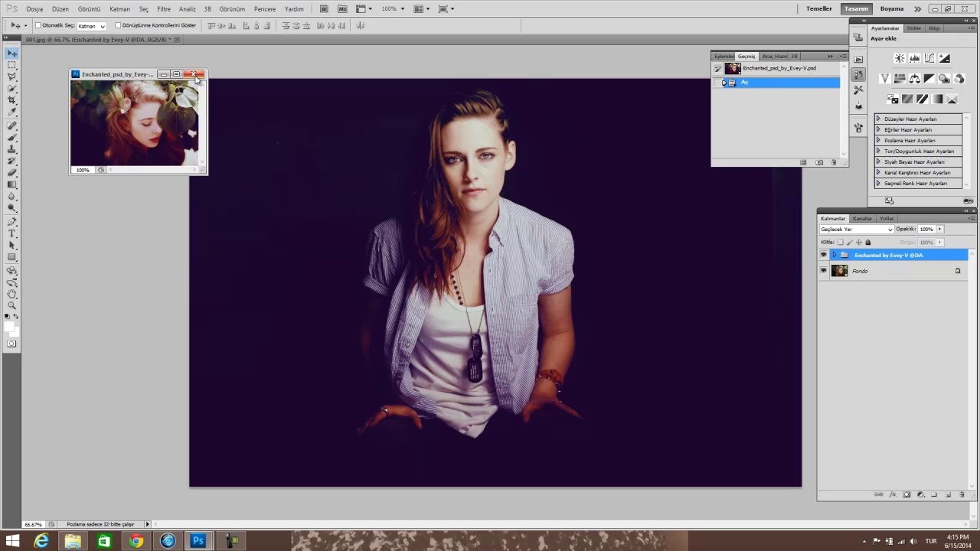Open the Geçilecek Yer blend mode dropdown
This screenshot has height=551, width=980.
point(856,230)
